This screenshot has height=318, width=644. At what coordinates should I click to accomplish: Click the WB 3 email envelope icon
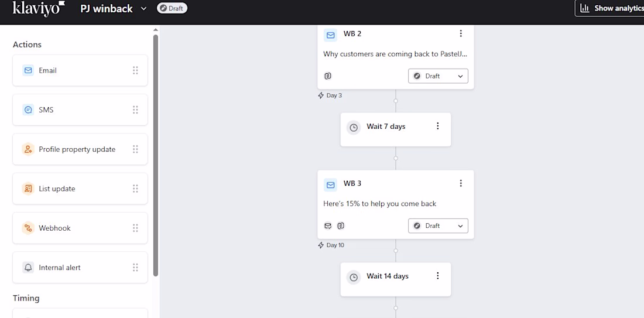(331, 184)
